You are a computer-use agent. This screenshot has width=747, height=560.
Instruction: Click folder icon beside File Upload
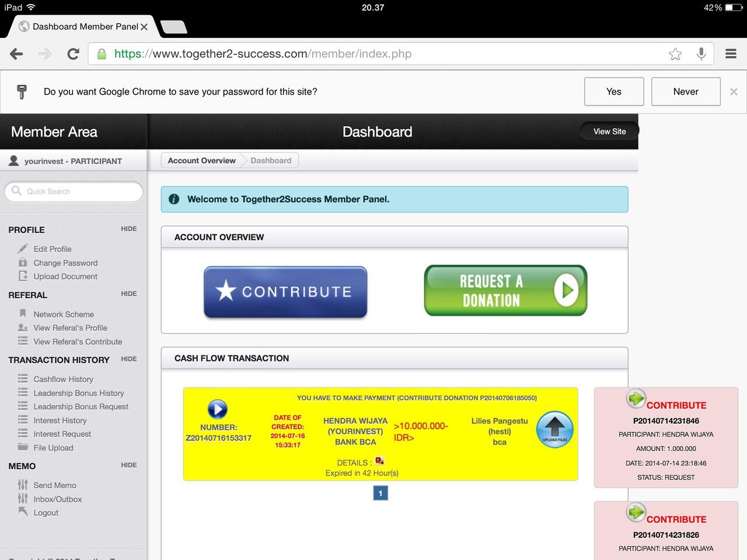[23, 447]
